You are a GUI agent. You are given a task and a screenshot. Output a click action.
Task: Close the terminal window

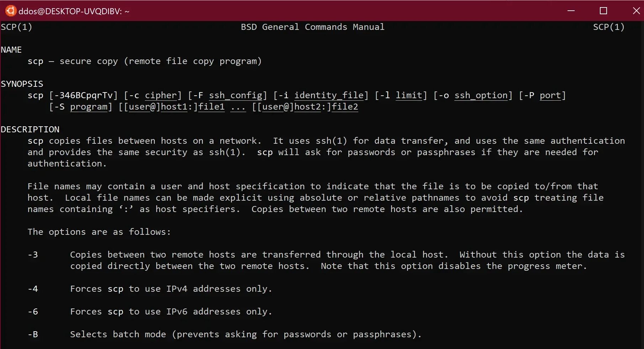tap(636, 11)
